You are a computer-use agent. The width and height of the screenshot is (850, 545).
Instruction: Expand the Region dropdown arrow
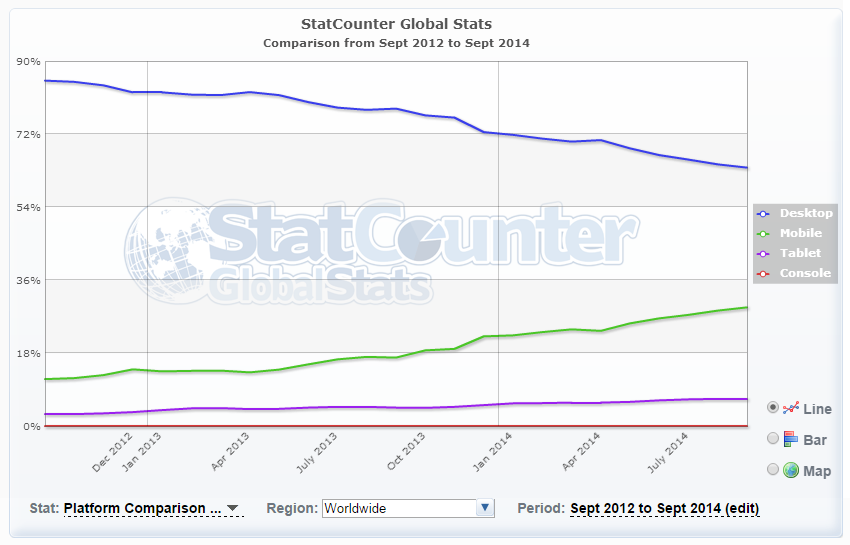pyautogui.click(x=485, y=508)
